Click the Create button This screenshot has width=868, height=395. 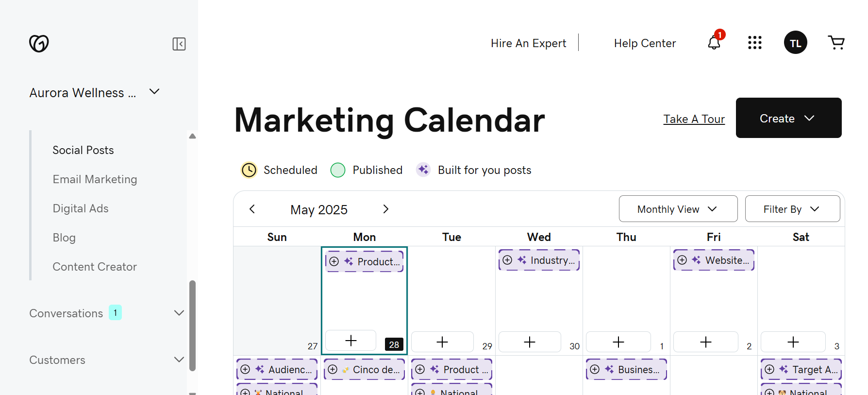point(788,118)
